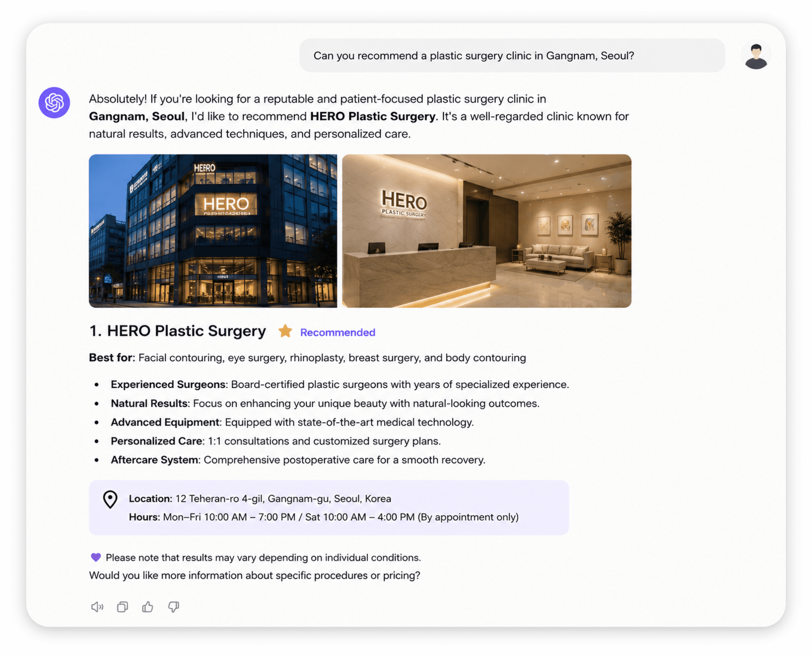Screen dimensions: 812x656
Task: Click bold "HERO Plastic Surgery" in the intro paragraph
Action: pos(373,116)
